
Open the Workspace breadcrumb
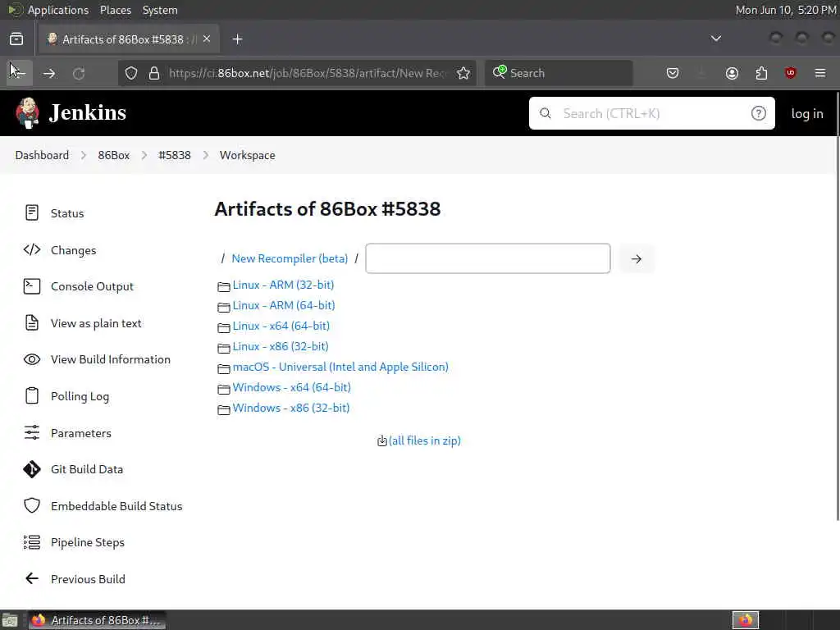tap(248, 155)
